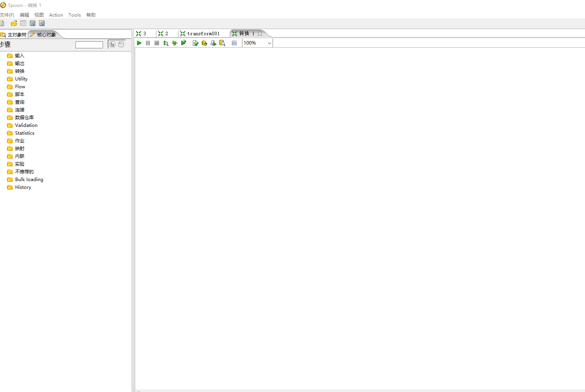Image resolution: width=585 pixels, height=392 pixels.
Task: Switch to the transform001 tab
Action: point(200,34)
